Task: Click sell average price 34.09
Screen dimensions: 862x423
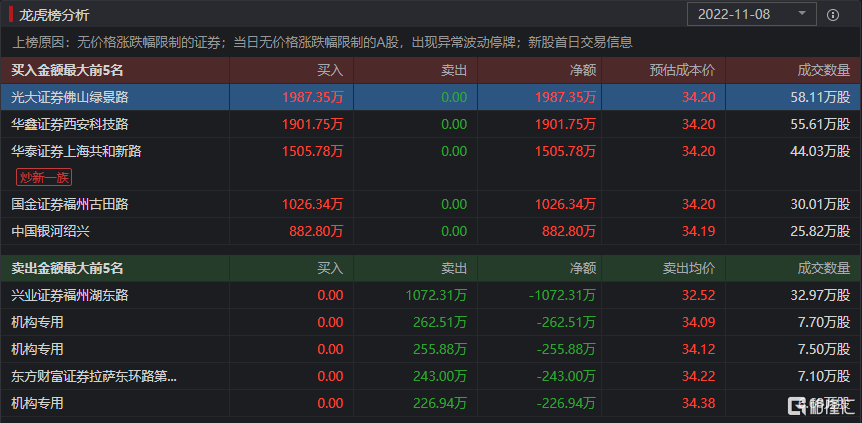Action: pos(699,322)
